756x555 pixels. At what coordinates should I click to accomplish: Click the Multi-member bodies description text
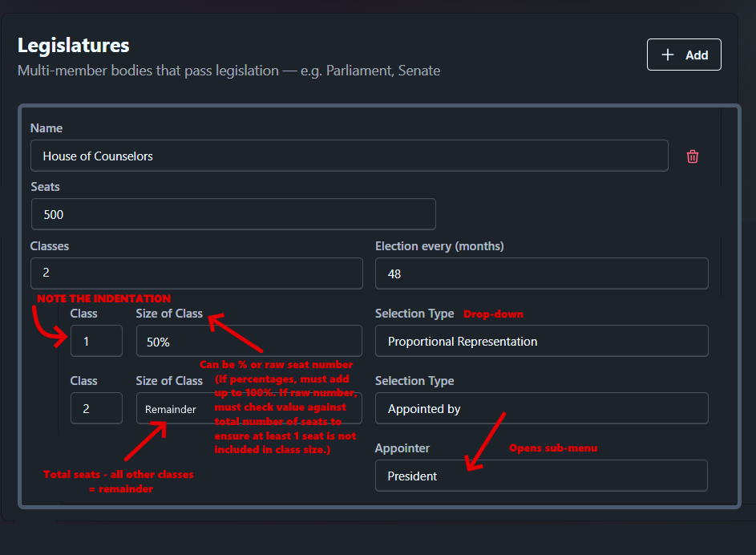click(x=228, y=71)
